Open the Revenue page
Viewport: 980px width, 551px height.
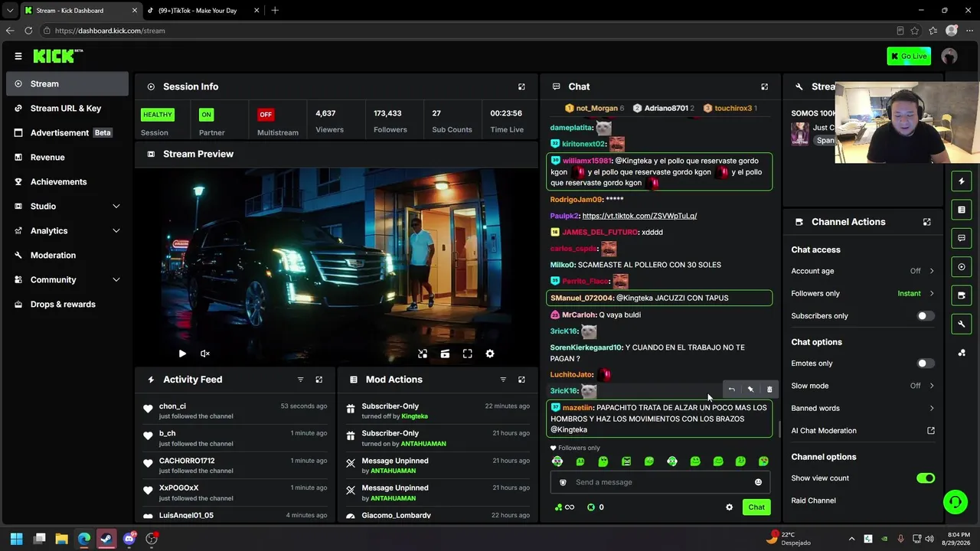(67, 157)
